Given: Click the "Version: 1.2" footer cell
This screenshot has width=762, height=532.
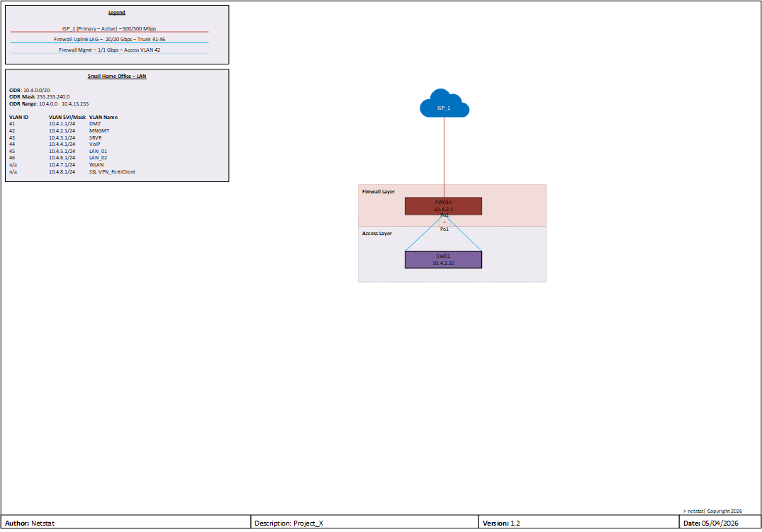Looking at the screenshot, I should (x=579, y=523).
